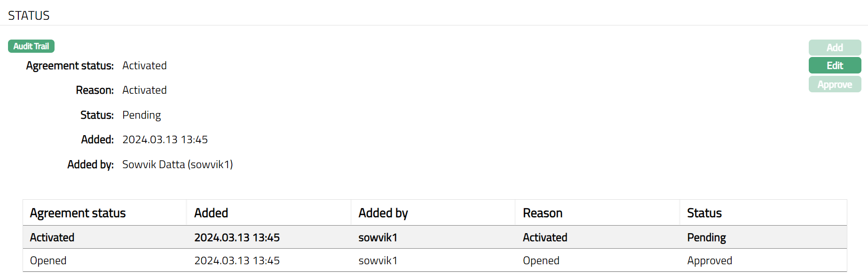Click sowvik1 in the Activated row
Image resolution: width=868 pixels, height=276 pixels.
(x=378, y=237)
